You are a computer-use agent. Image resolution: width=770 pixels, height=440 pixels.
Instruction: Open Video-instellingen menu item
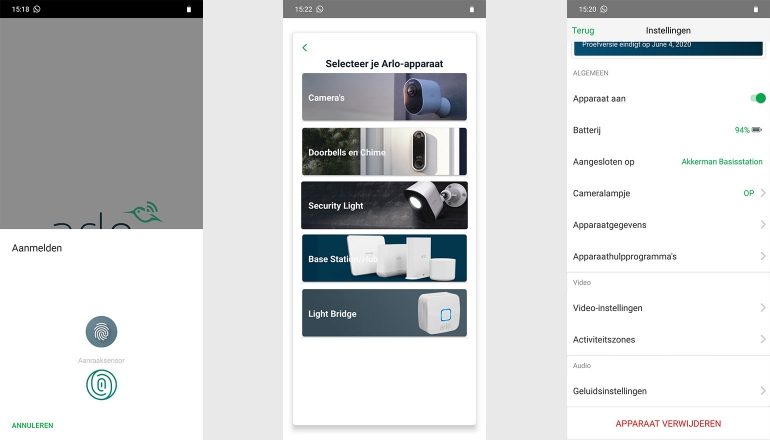666,308
